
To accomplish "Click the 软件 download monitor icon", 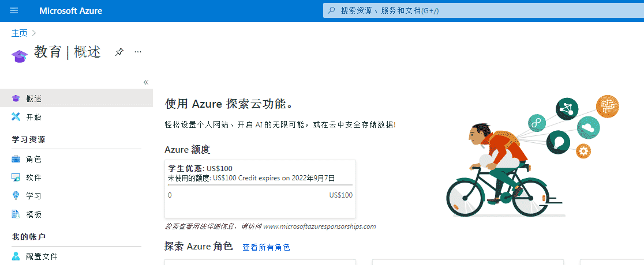I will [16, 177].
